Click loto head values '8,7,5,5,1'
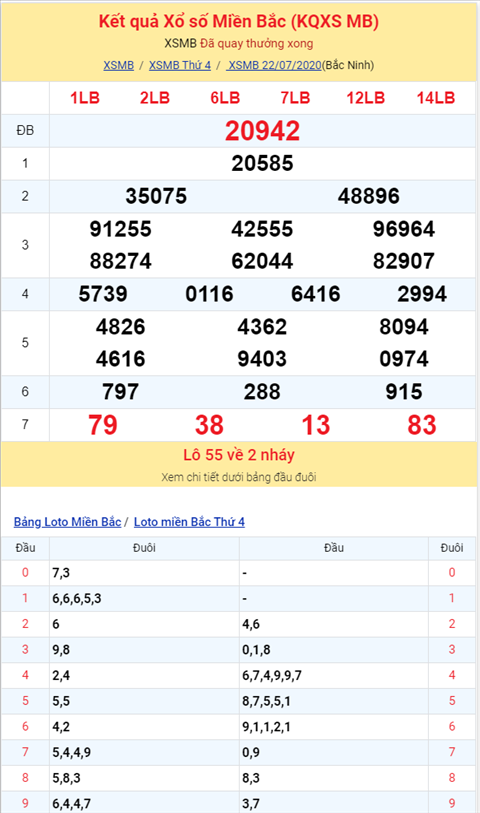480x813 pixels. coord(266,701)
